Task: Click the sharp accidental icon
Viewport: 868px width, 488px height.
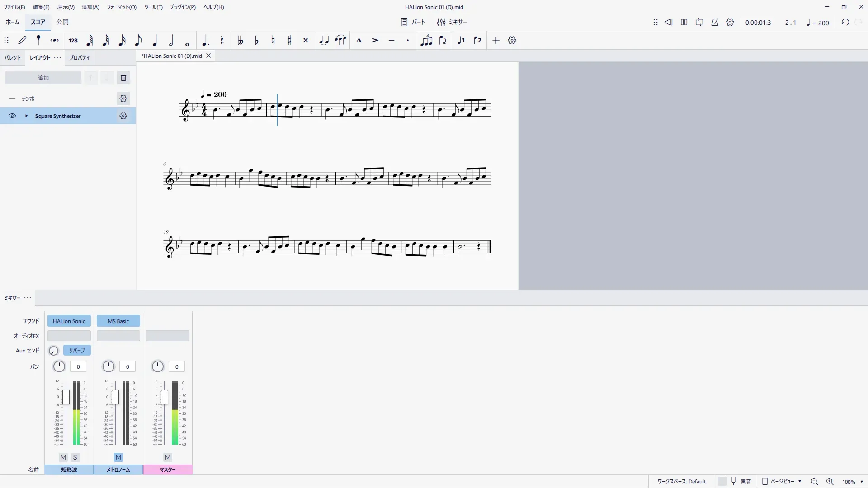Action: pos(289,41)
